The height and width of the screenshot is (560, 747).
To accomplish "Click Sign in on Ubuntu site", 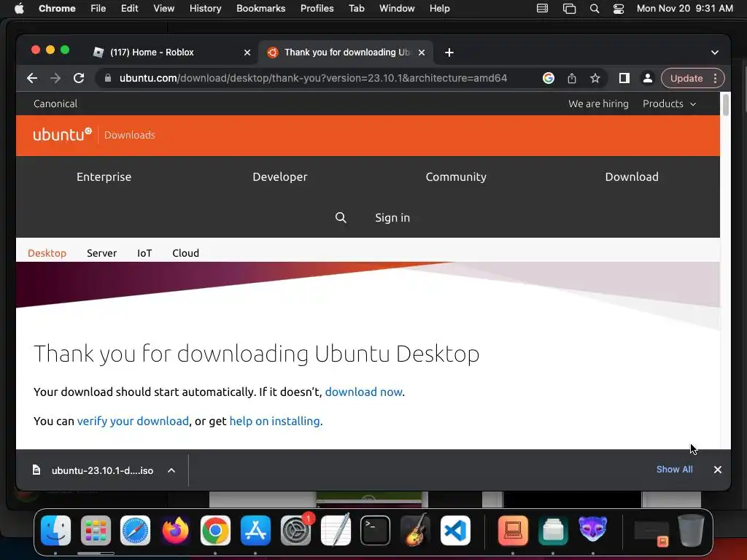I will coord(392,217).
